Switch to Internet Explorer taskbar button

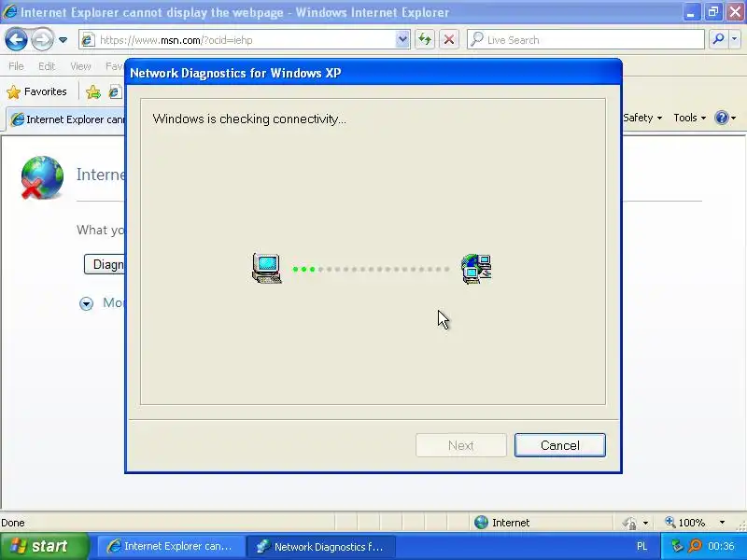click(172, 546)
